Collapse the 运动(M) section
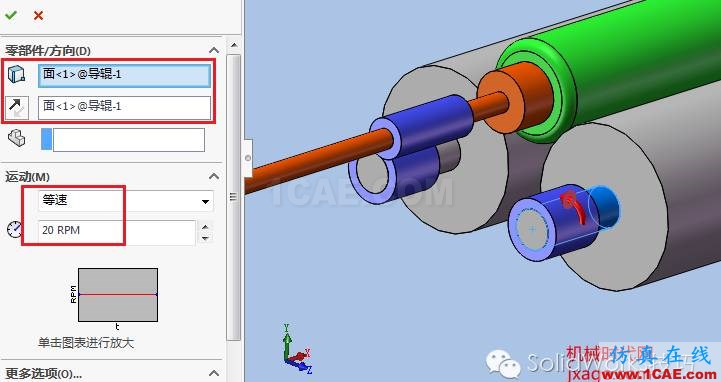721x382 pixels. pos(214,176)
